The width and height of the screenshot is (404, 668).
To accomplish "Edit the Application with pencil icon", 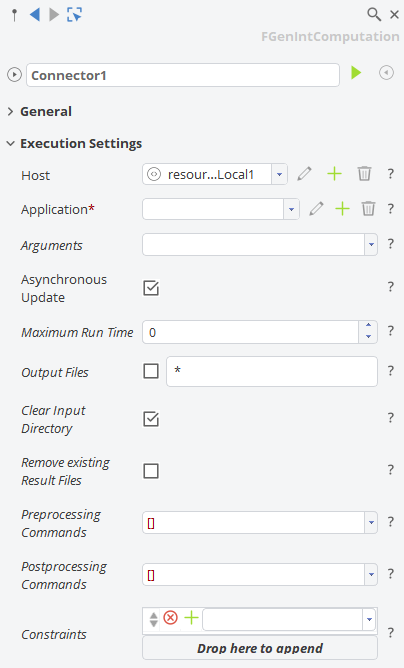I will point(316,209).
